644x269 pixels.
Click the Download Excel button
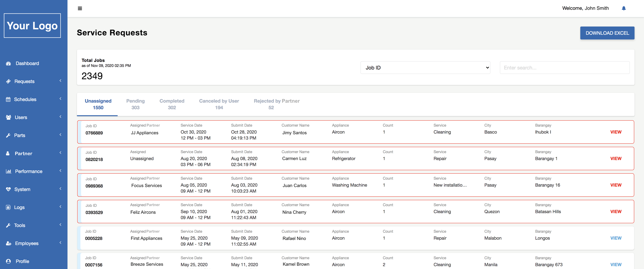[607, 33]
